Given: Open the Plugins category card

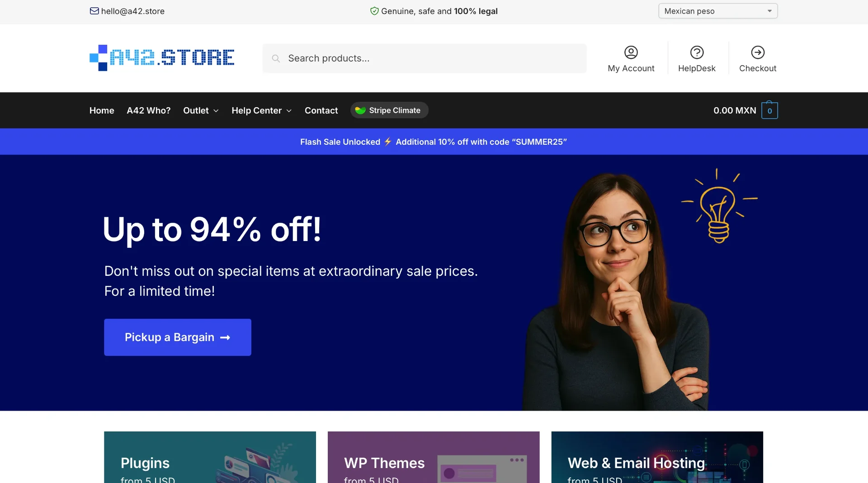Looking at the screenshot, I should pyautogui.click(x=210, y=457).
